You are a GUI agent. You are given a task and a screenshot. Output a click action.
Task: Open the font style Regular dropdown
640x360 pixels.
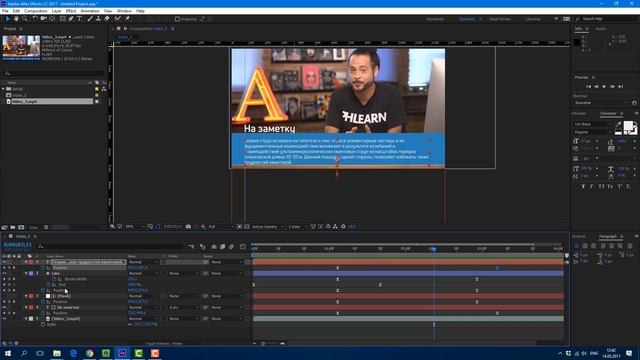click(593, 132)
